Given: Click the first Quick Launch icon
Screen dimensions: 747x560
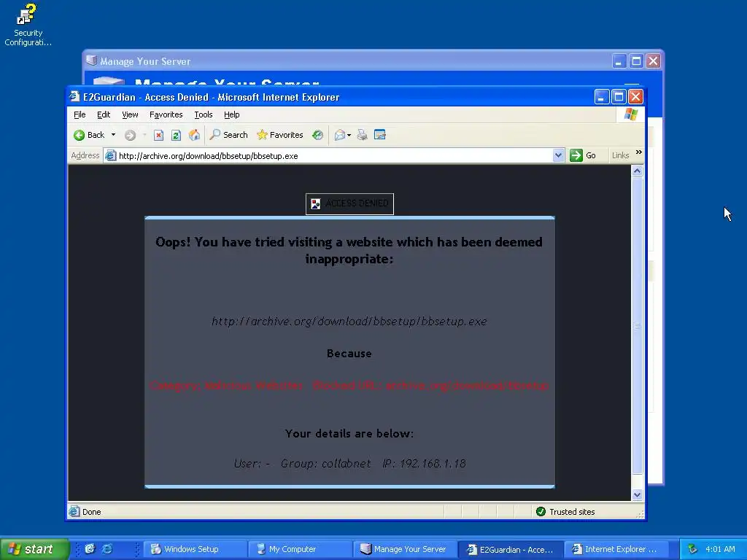Looking at the screenshot, I should [90, 549].
